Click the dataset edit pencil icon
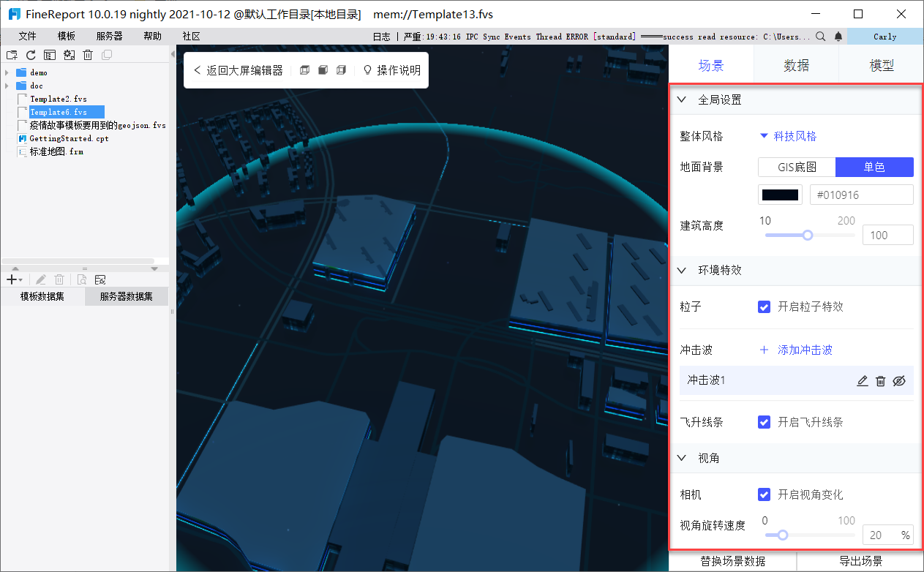 pyautogui.click(x=41, y=279)
